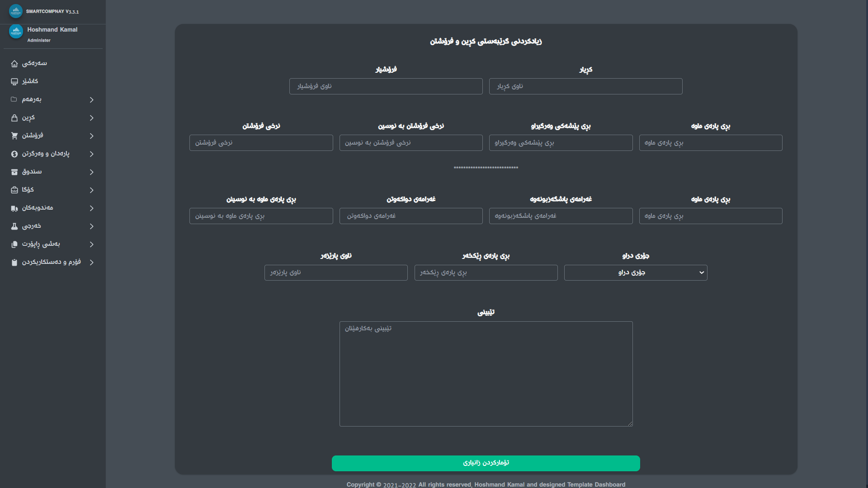Expand the فۆرم و دەستکاریکردن submenu chevron
This screenshot has height=488, width=868.
pyautogui.click(x=91, y=263)
